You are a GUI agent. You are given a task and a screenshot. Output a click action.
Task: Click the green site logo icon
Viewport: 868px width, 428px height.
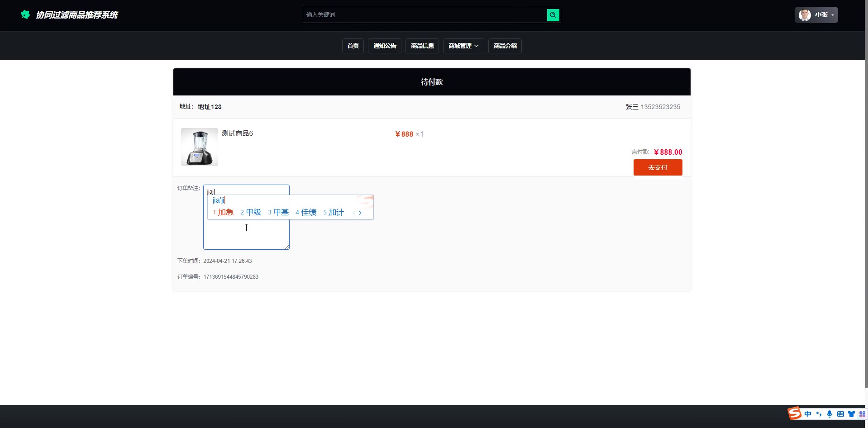pos(25,14)
